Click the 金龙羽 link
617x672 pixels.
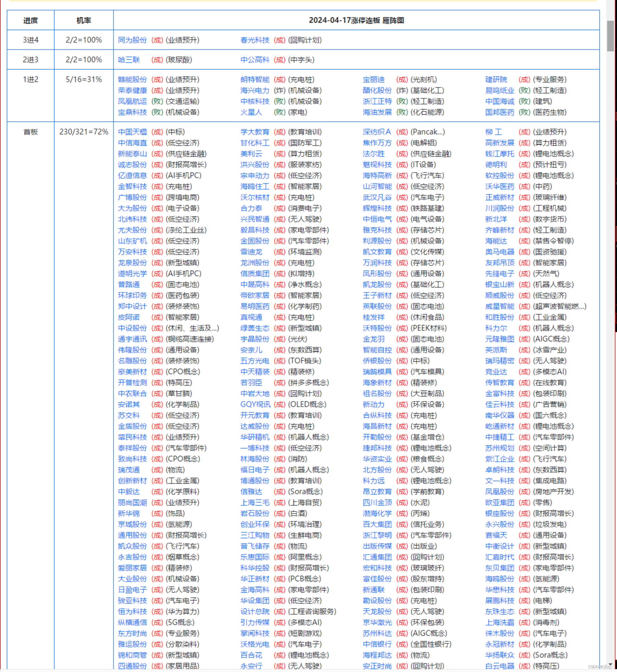(x=374, y=339)
